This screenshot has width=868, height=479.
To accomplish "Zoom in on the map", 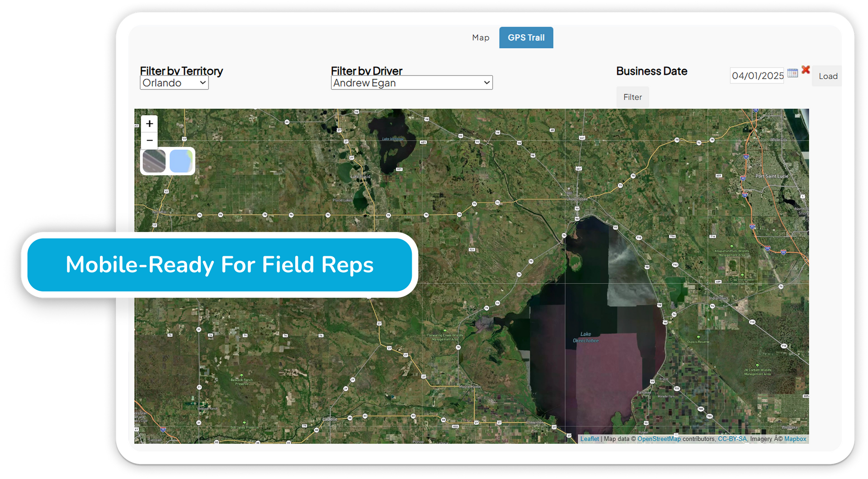I will point(150,123).
